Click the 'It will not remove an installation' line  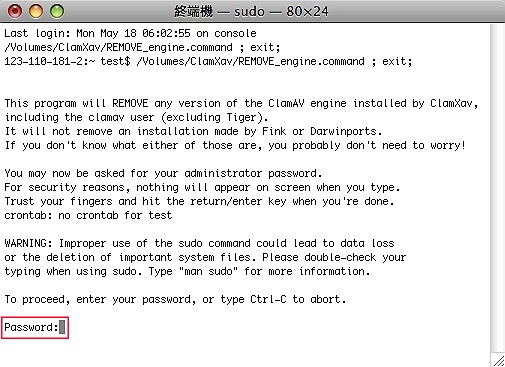pyautogui.click(x=193, y=131)
